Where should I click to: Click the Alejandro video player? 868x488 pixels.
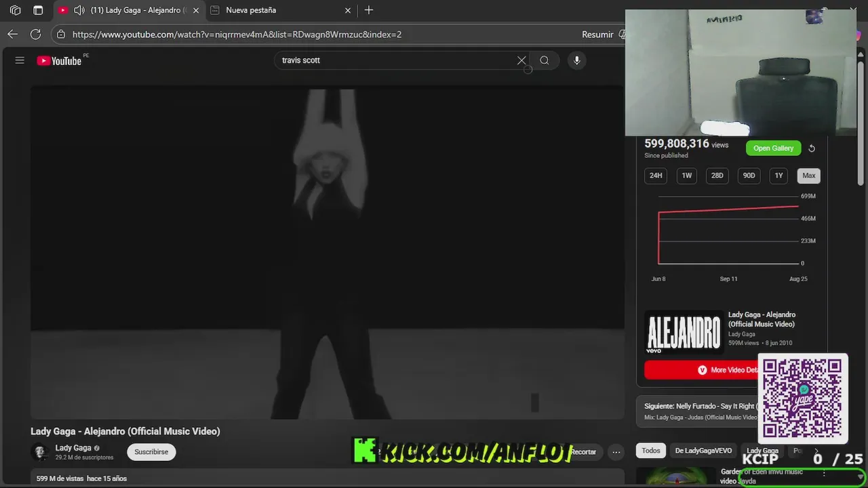(x=328, y=253)
